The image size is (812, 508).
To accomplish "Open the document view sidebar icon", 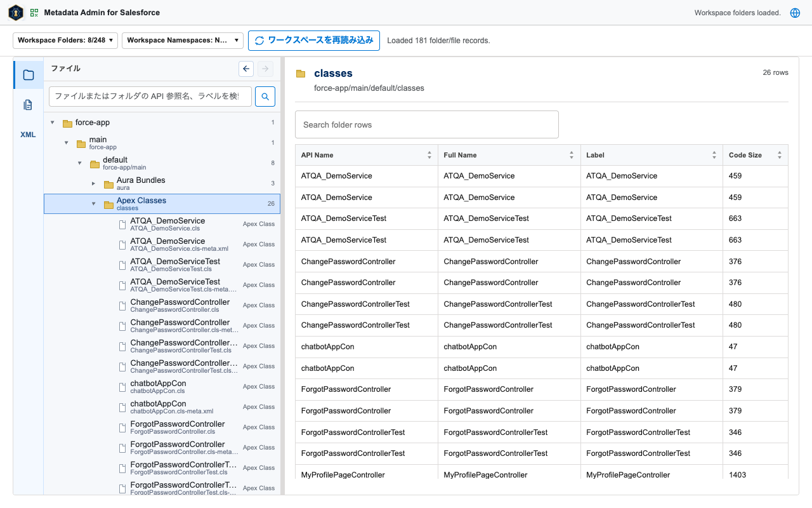I will pyautogui.click(x=29, y=105).
